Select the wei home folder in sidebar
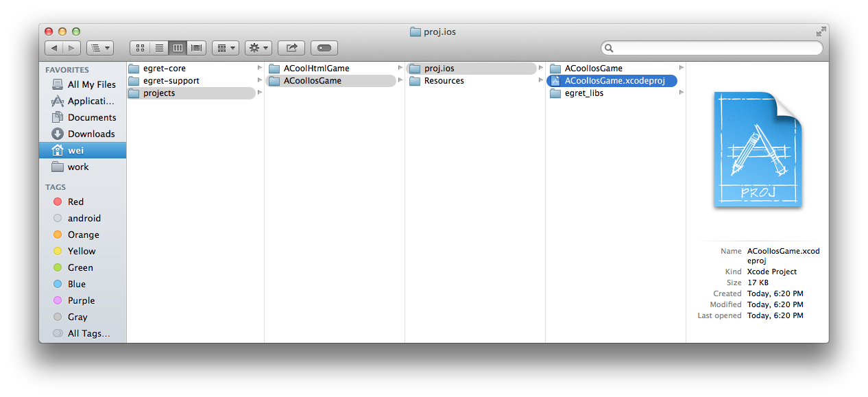This screenshot has width=868, height=397. (x=83, y=150)
